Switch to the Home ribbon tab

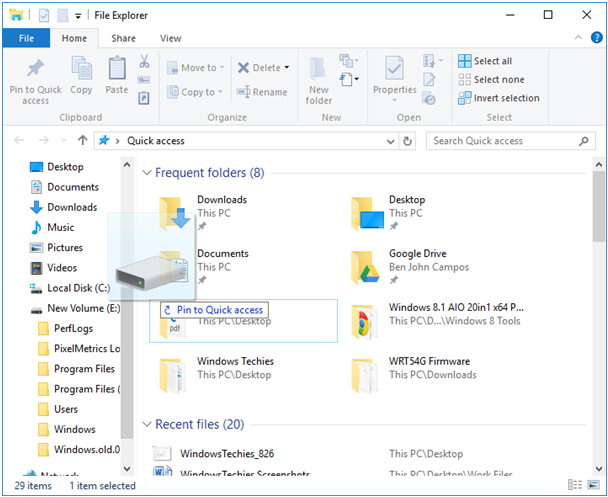[74, 38]
